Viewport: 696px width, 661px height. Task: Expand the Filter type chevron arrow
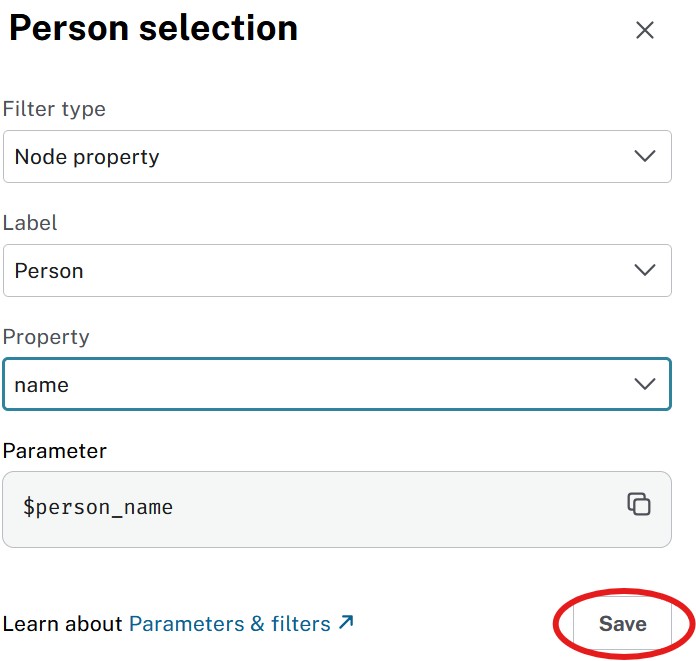645,156
